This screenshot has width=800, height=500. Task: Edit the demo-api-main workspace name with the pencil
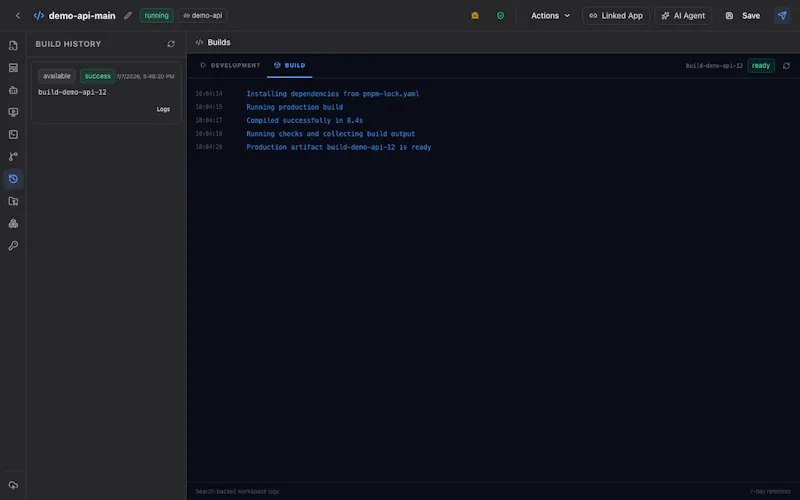point(128,16)
